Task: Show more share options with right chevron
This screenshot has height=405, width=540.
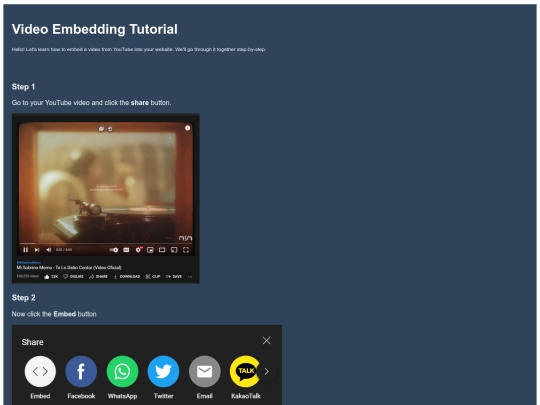Action: (267, 371)
